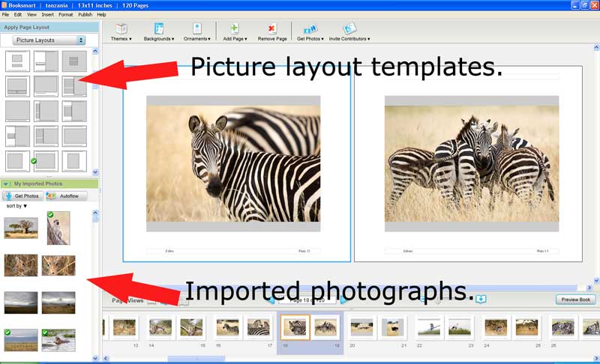Select the hippo in water imported photo
Viewport: 600px width, 364px height.
point(58,340)
